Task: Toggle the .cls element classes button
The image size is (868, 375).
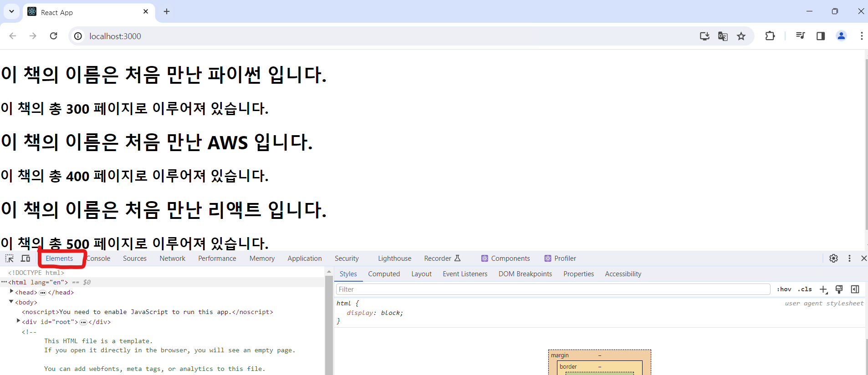Action: [x=805, y=289]
